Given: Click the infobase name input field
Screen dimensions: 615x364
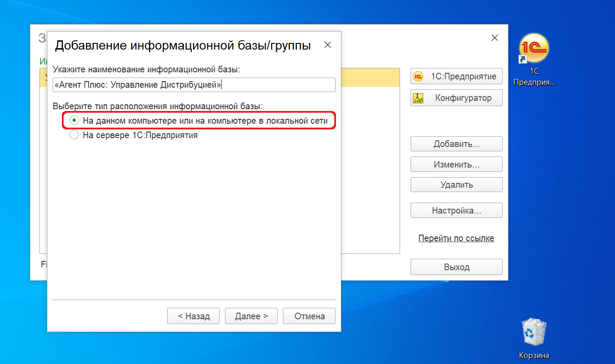Looking at the screenshot, I should pos(194,85).
